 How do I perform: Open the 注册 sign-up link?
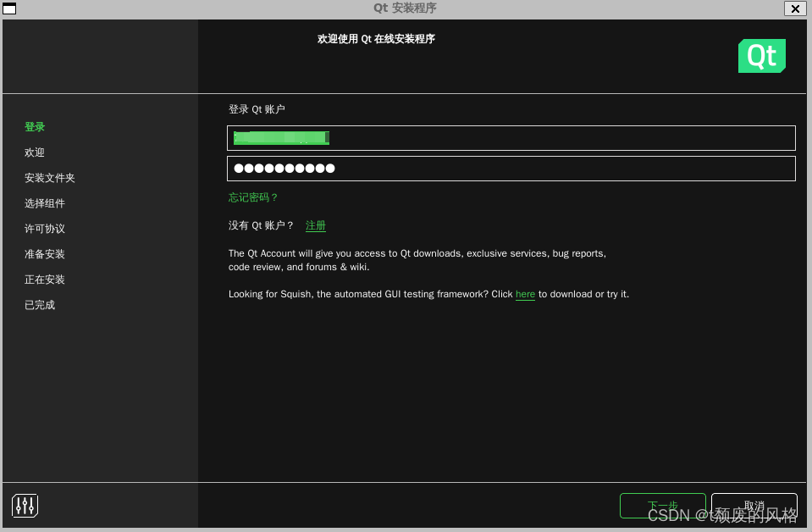[x=315, y=225]
